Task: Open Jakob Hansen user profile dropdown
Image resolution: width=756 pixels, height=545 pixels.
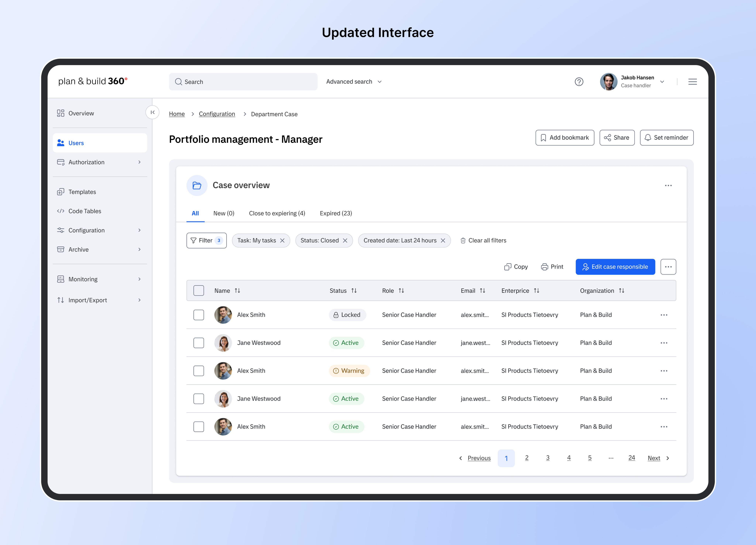Action: 662,82
